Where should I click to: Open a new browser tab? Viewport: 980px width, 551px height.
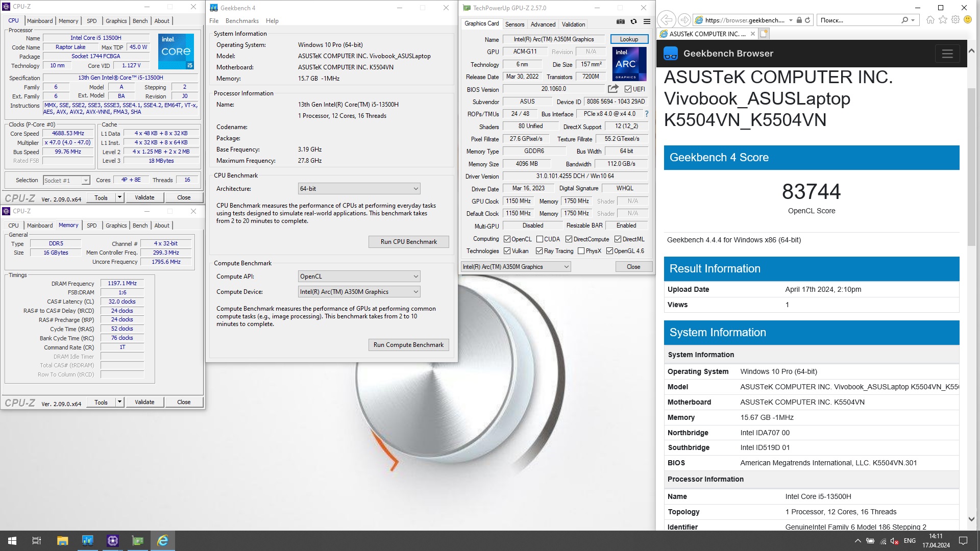(764, 34)
